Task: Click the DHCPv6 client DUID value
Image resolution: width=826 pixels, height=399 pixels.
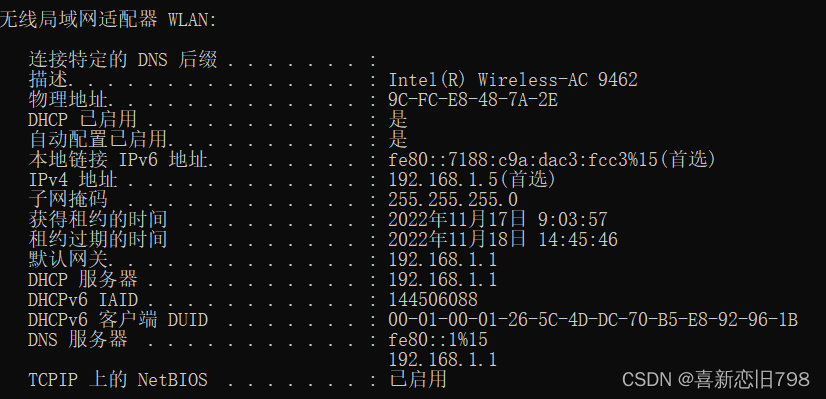Action: [x=593, y=320]
